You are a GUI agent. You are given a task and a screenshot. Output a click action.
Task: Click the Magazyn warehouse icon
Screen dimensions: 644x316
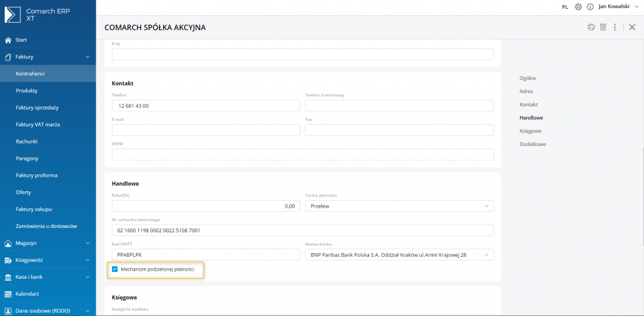click(x=8, y=243)
